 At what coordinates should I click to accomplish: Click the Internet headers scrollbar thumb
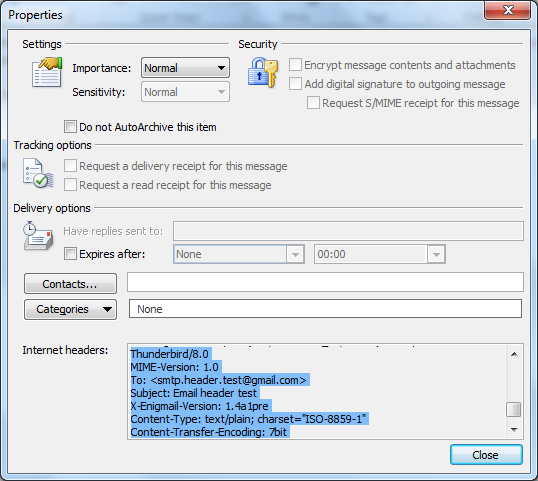click(x=514, y=409)
